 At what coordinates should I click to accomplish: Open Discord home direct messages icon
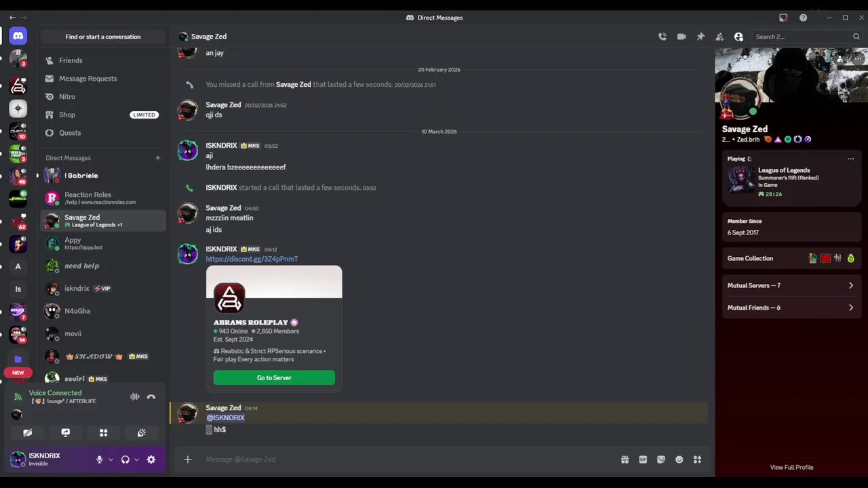pyautogui.click(x=18, y=36)
